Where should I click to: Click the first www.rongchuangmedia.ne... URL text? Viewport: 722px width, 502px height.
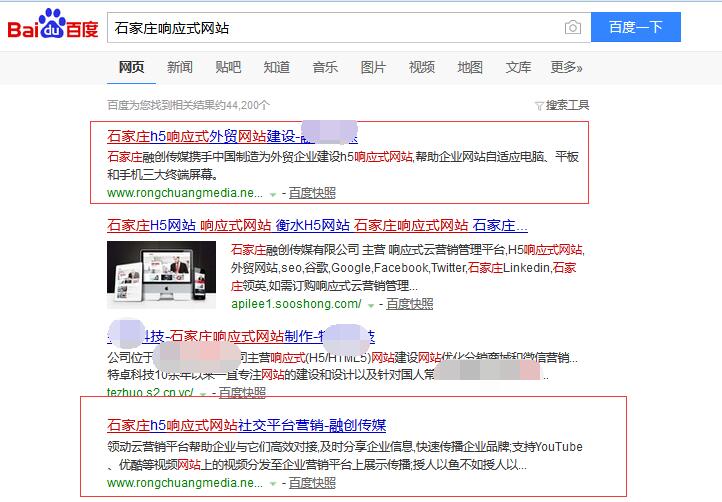click(x=185, y=193)
